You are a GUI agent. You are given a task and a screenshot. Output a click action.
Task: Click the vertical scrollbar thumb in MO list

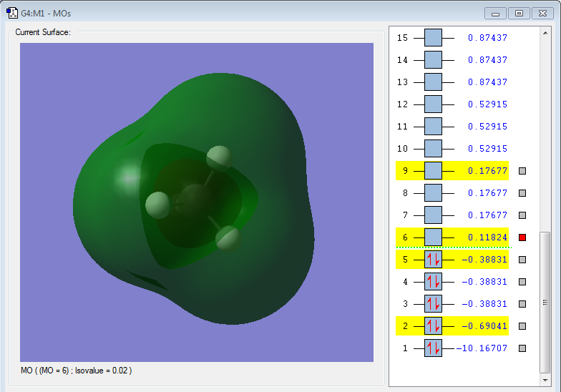pos(546,300)
